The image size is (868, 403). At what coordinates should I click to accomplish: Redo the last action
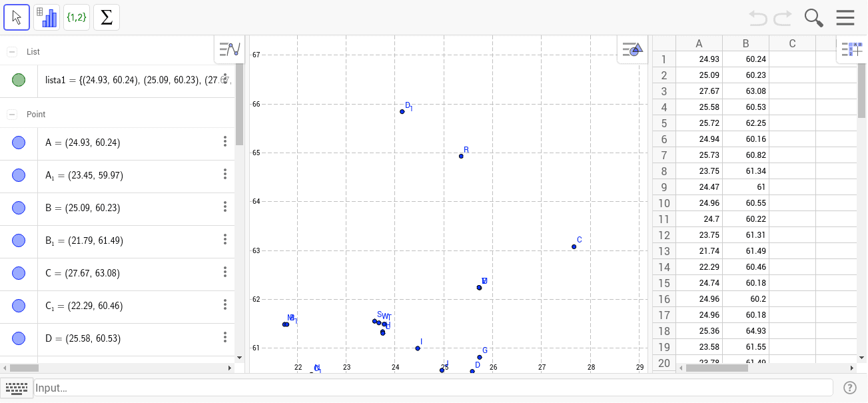click(x=783, y=17)
